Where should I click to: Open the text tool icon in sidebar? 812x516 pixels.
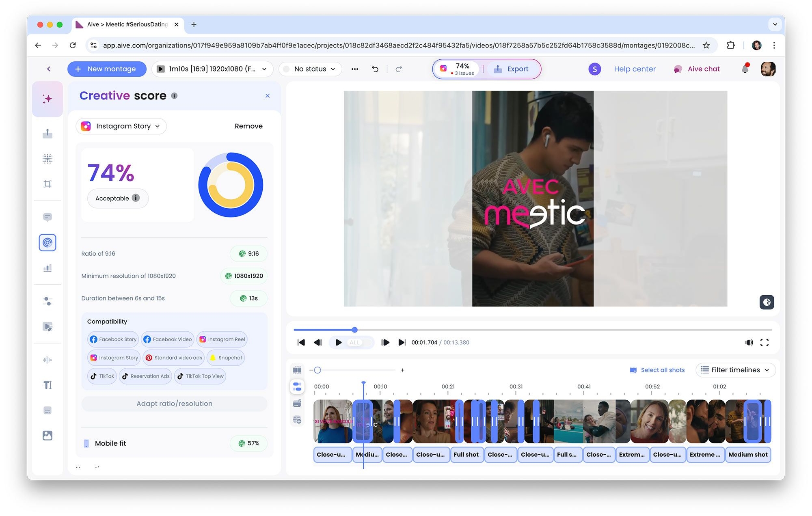tap(48, 385)
